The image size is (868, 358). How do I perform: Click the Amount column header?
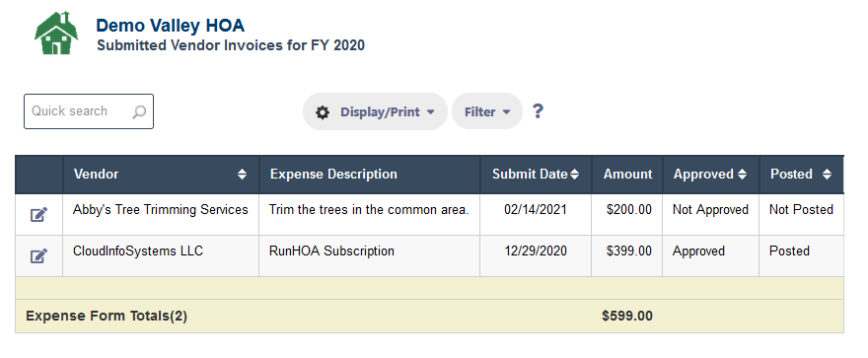coord(627,175)
